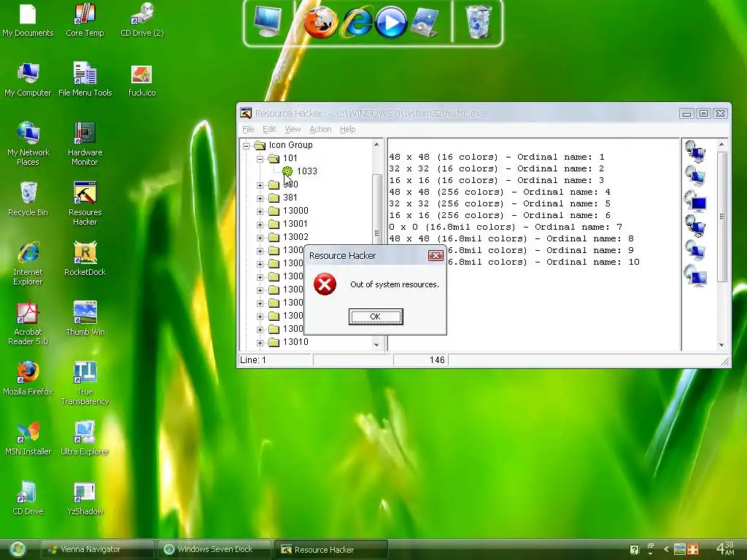The width and height of the screenshot is (747, 560).
Task: Open the Recycle Bin in the dock
Action: (x=478, y=23)
